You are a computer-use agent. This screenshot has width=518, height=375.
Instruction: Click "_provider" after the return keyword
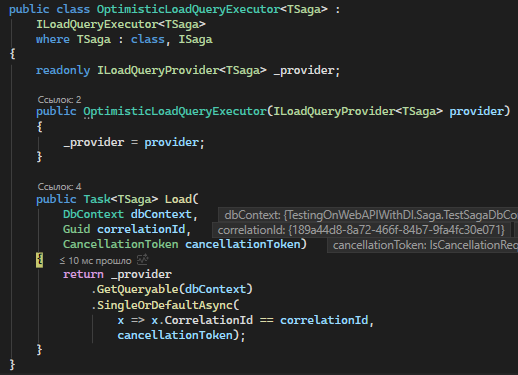coord(141,274)
